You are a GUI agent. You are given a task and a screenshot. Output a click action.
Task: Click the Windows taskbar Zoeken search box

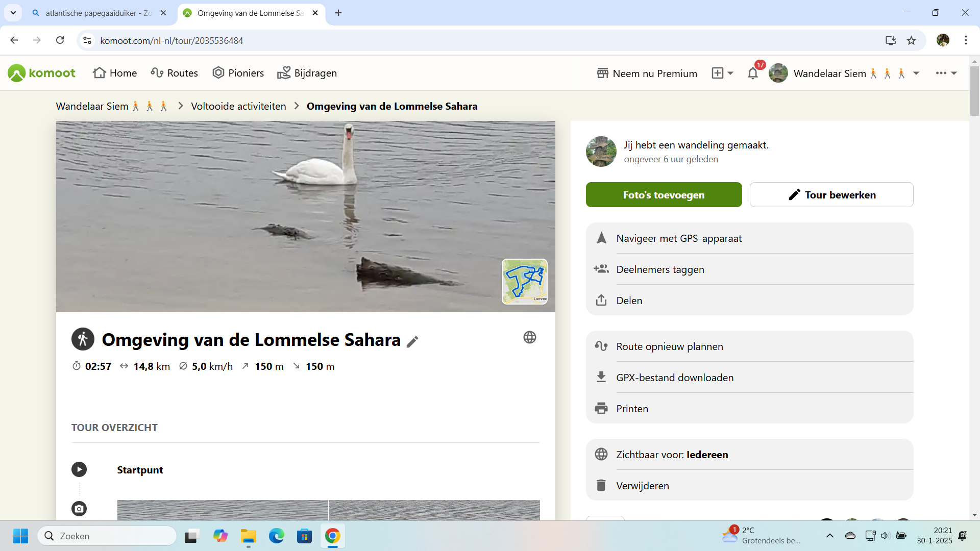point(107,536)
